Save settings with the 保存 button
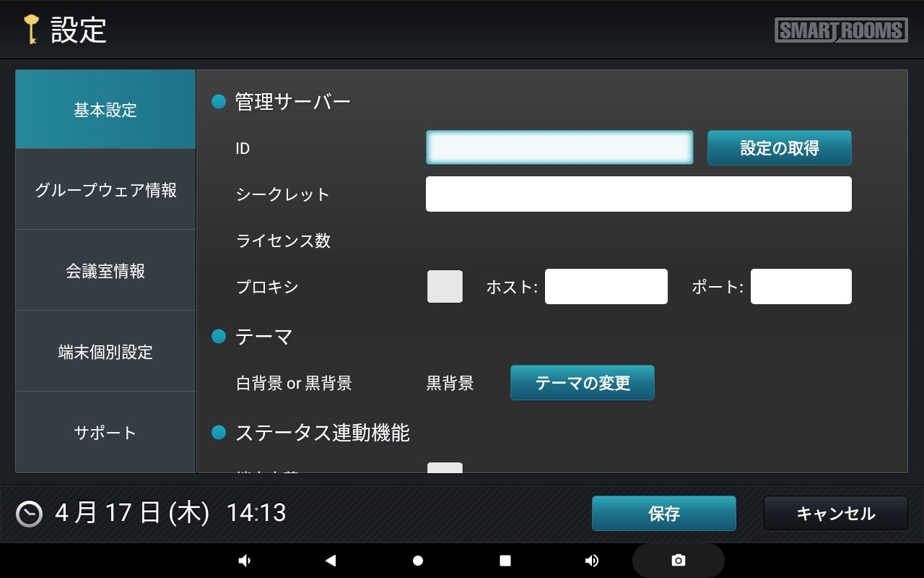924x578 pixels. coord(663,514)
